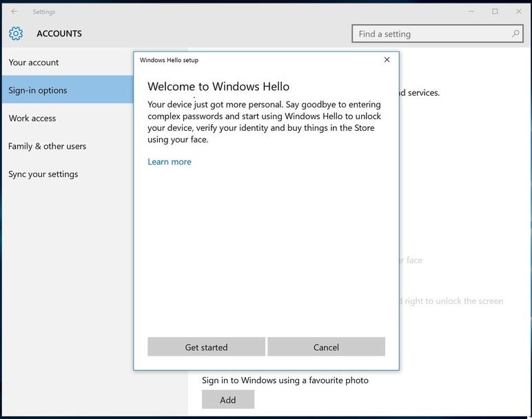The height and width of the screenshot is (419, 532).
Task: Click Add under favourite photo sign-in
Action: click(x=228, y=399)
